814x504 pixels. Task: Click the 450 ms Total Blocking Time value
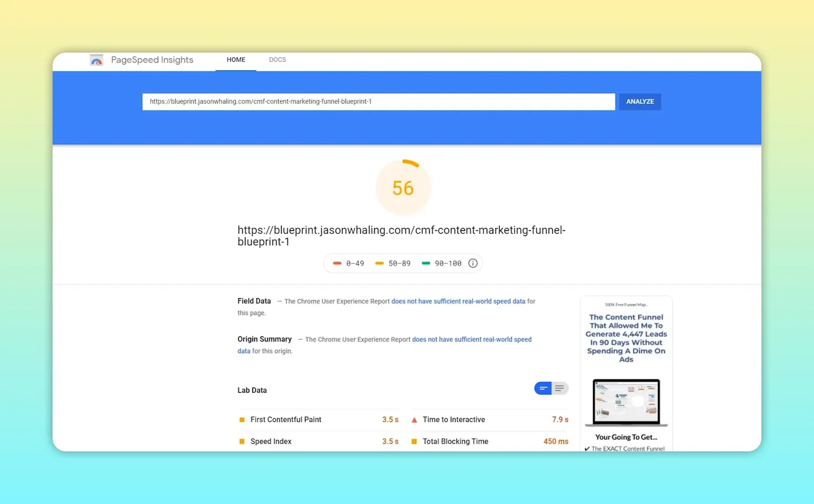556,441
